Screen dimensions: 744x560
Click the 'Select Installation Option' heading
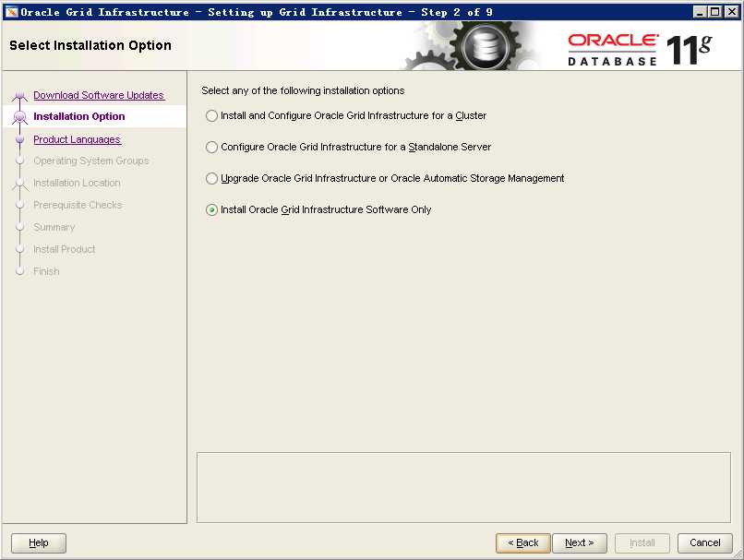click(x=90, y=45)
